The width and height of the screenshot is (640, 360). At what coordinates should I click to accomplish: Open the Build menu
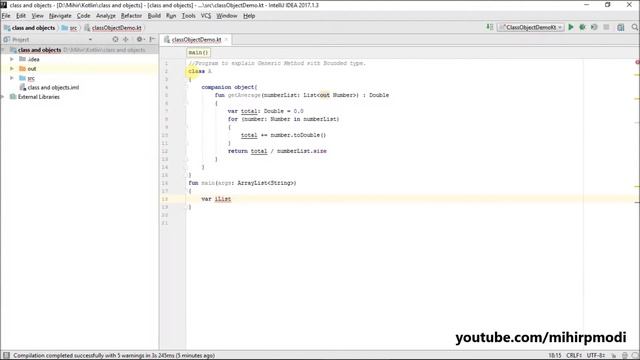(154, 16)
